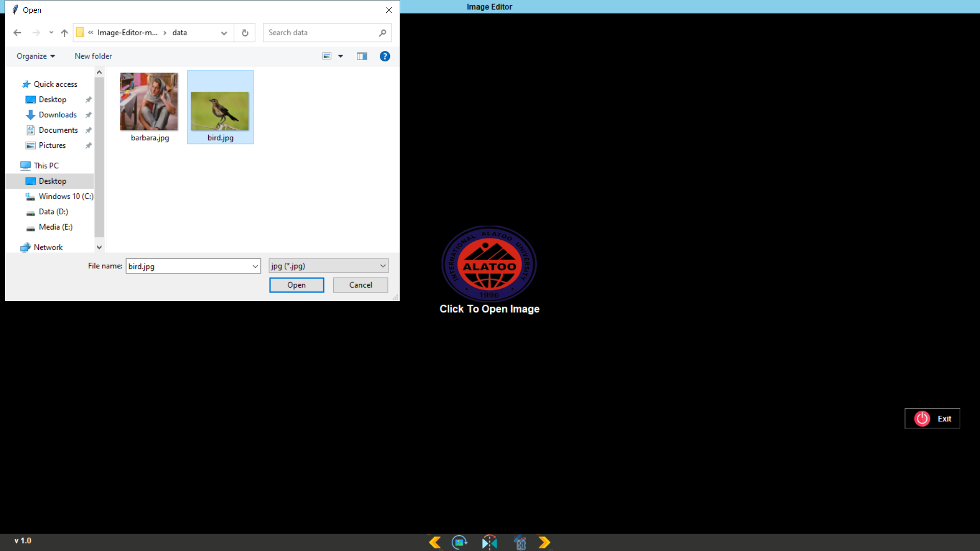Click the Back arrow in Open dialog
Screen dimensions: 980x551
click(17, 33)
